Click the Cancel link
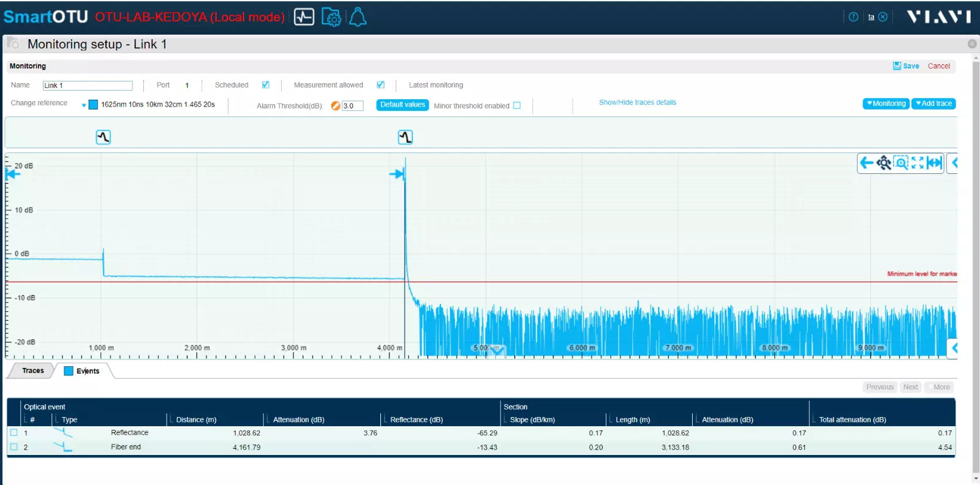980x485 pixels. click(x=938, y=66)
